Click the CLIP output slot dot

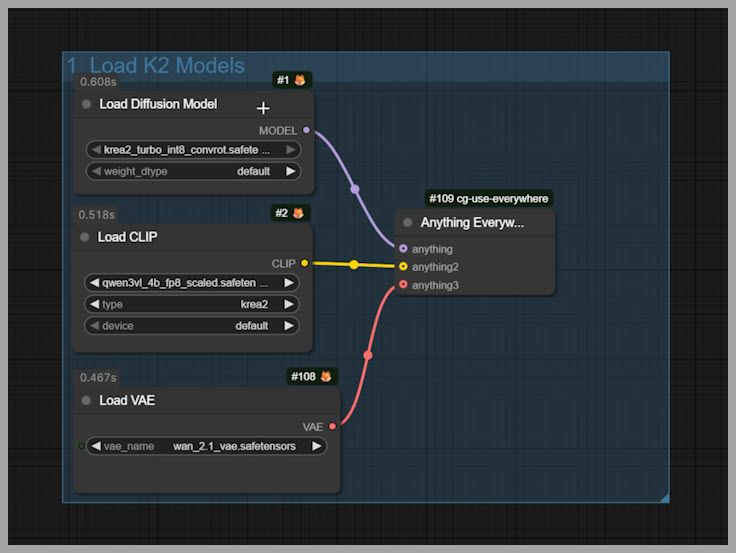click(x=305, y=263)
